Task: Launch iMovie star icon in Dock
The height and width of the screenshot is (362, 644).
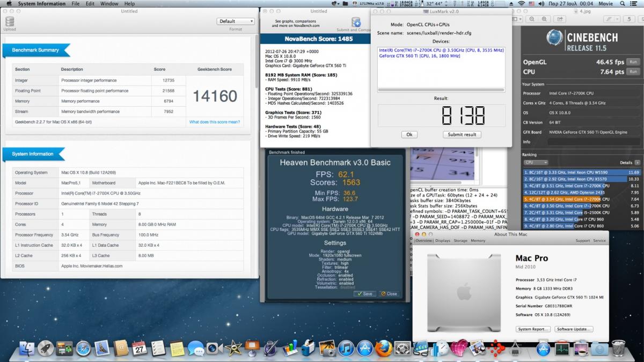Action: (233, 349)
